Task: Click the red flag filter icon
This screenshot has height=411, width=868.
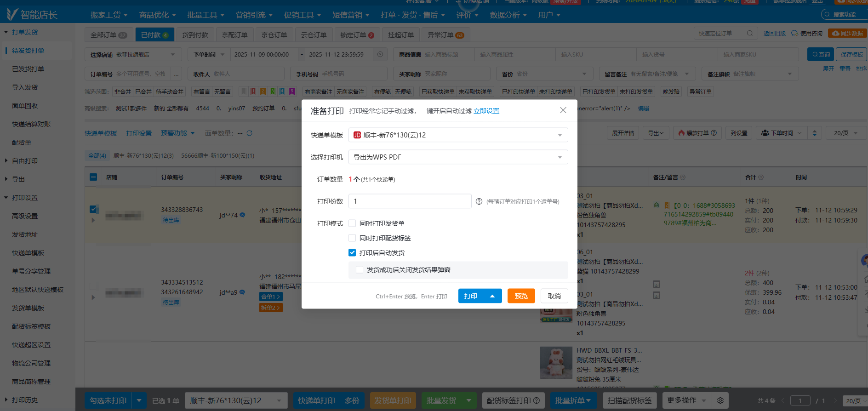Action: pyautogui.click(x=253, y=91)
